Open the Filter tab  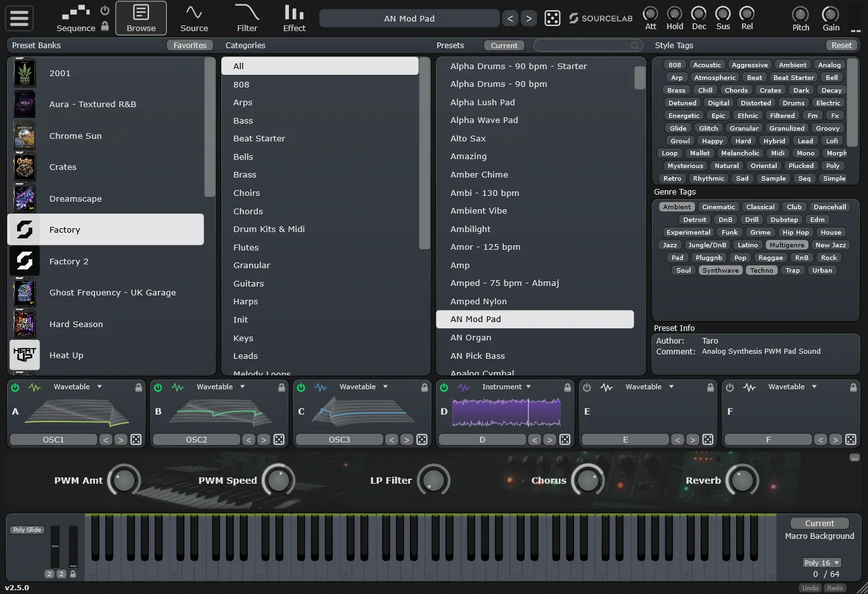pyautogui.click(x=247, y=18)
